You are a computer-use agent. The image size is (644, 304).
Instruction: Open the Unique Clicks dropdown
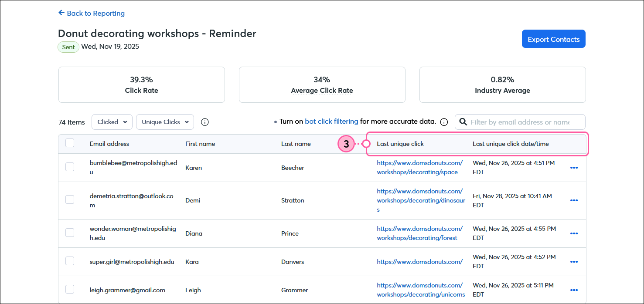(165, 122)
